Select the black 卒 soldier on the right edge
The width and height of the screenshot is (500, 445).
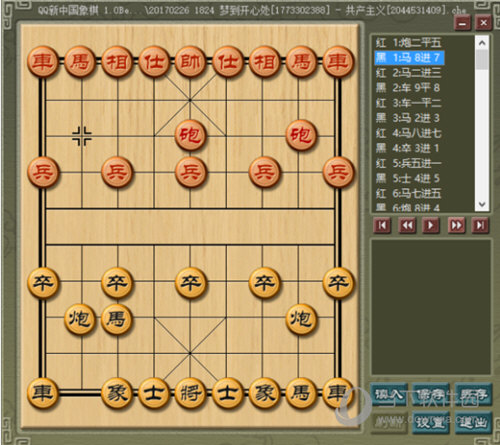338,283
